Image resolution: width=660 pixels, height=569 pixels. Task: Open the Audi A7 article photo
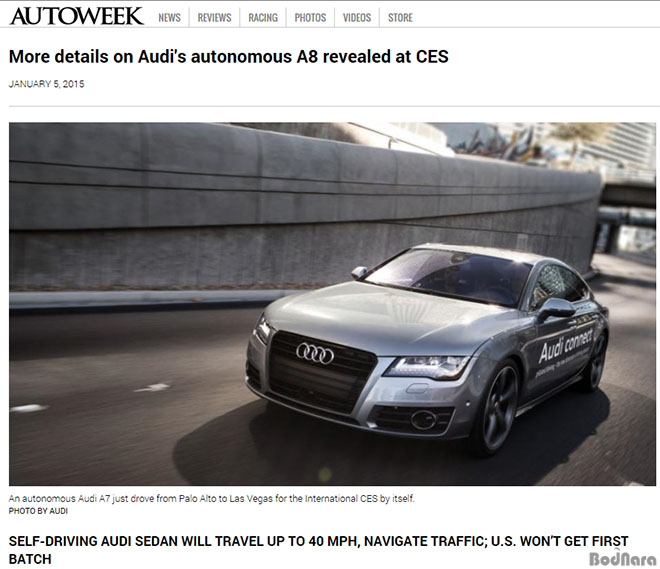coord(332,304)
